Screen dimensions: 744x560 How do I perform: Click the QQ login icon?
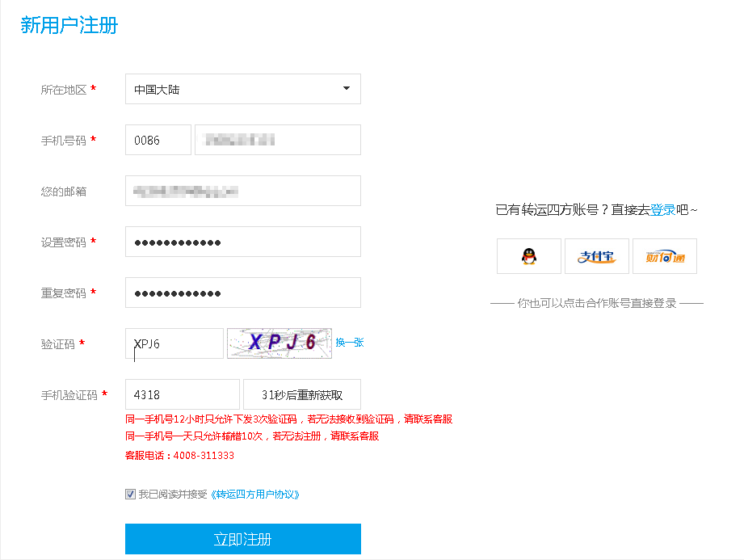(528, 256)
